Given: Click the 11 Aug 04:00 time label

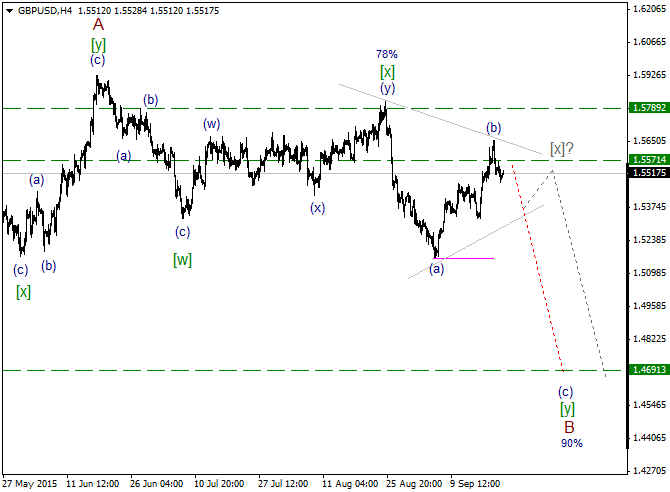Looking at the screenshot, I should (350, 484).
